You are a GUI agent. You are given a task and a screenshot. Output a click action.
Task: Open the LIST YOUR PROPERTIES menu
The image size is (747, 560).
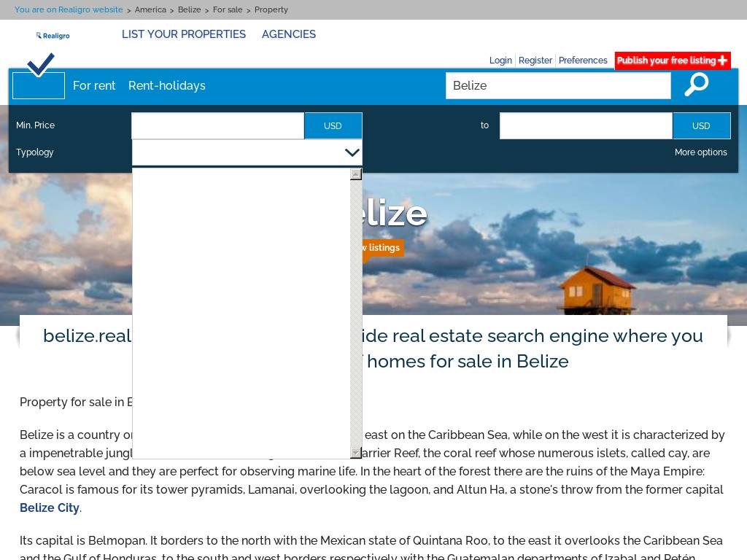click(184, 34)
